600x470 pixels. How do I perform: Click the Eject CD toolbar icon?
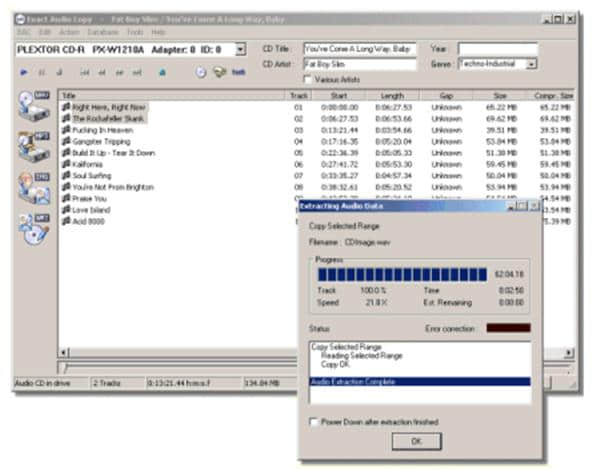point(162,72)
